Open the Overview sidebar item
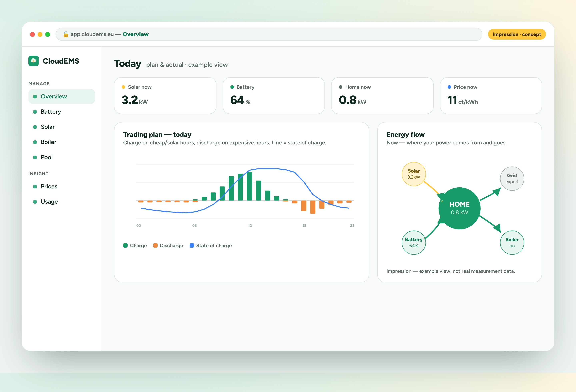 62,96
